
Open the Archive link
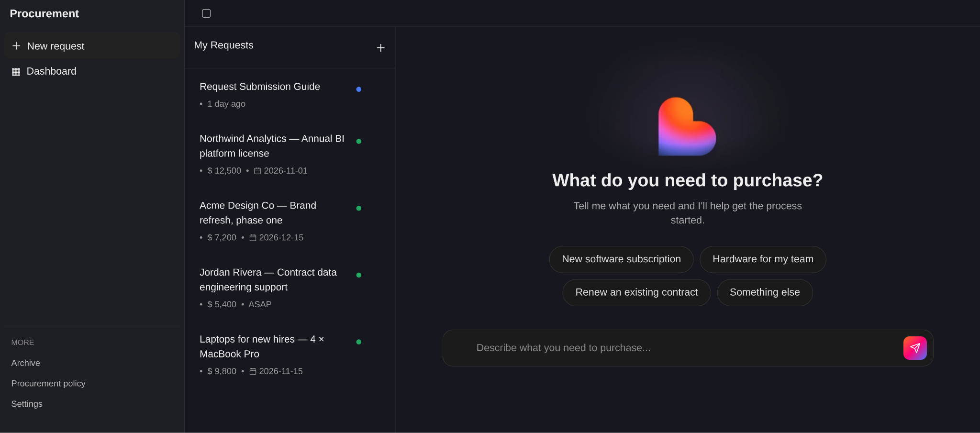(x=26, y=363)
